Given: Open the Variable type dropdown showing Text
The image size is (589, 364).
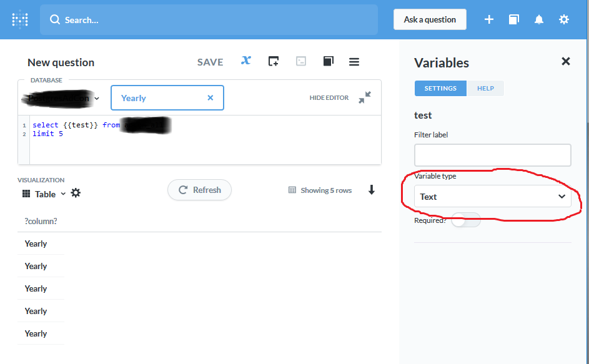Looking at the screenshot, I should pos(492,196).
